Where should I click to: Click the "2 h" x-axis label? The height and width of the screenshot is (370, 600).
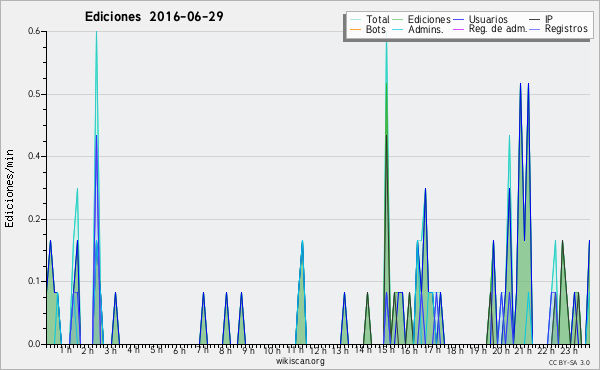click(88, 350)
